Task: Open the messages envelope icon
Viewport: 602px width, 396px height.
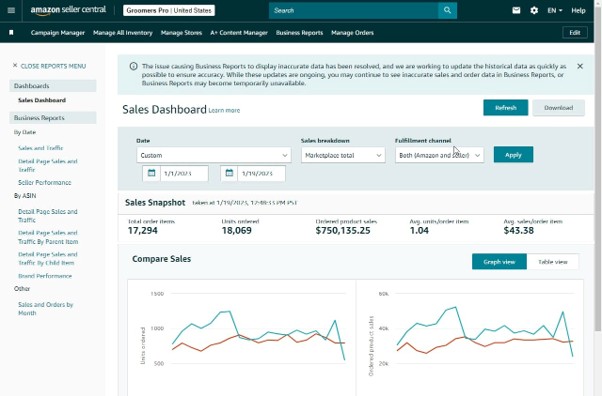Action: pyautogui.click(x=516, y=10)
